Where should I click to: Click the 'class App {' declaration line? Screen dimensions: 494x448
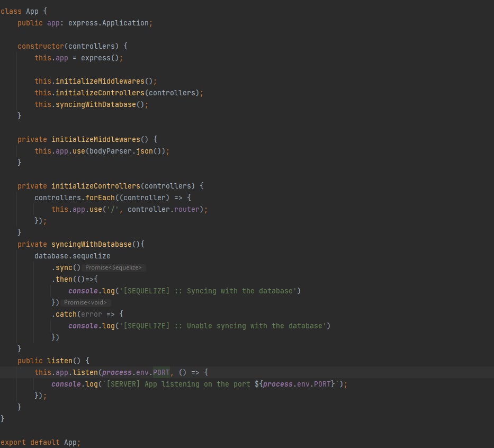tap(24, 11)
